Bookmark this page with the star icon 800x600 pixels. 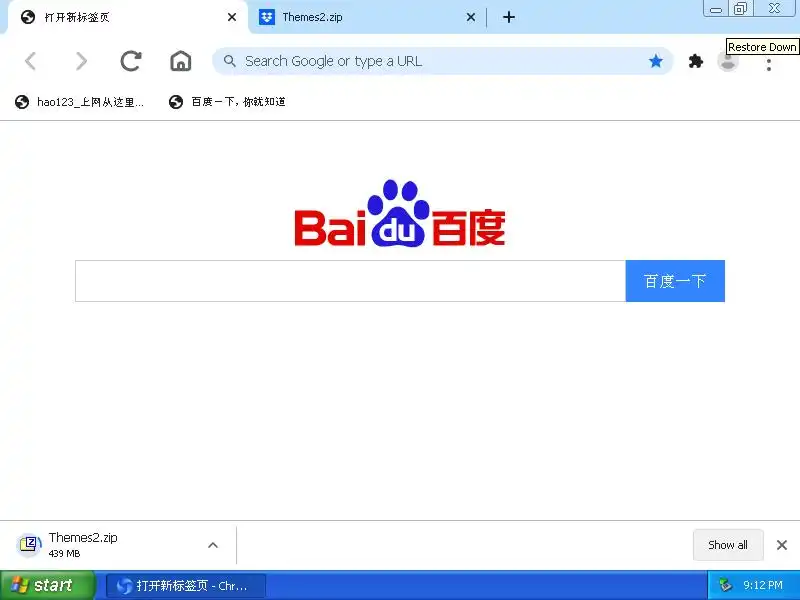pos(656,62)
